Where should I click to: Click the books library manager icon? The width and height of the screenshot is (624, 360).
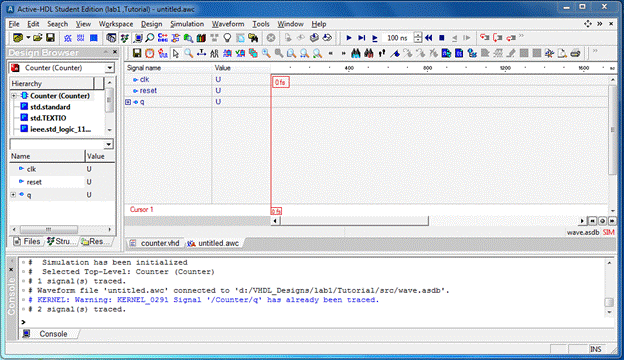pos(201,38)
